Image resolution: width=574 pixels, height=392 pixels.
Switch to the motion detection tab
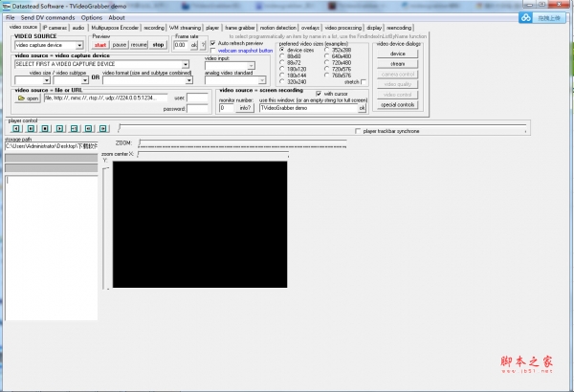tap(277, 28)
